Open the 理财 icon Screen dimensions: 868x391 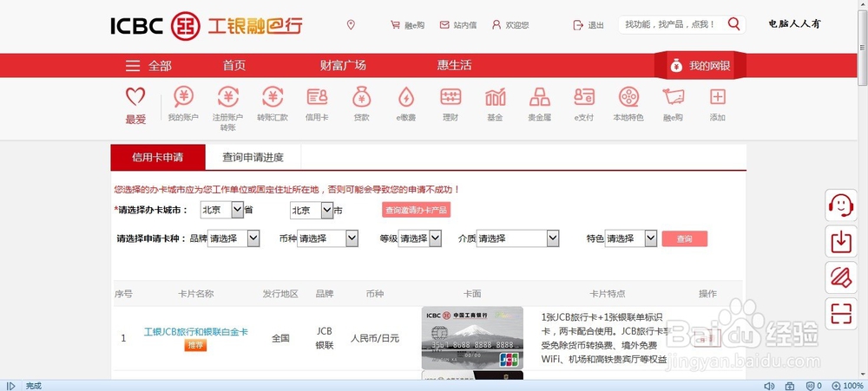450,97
